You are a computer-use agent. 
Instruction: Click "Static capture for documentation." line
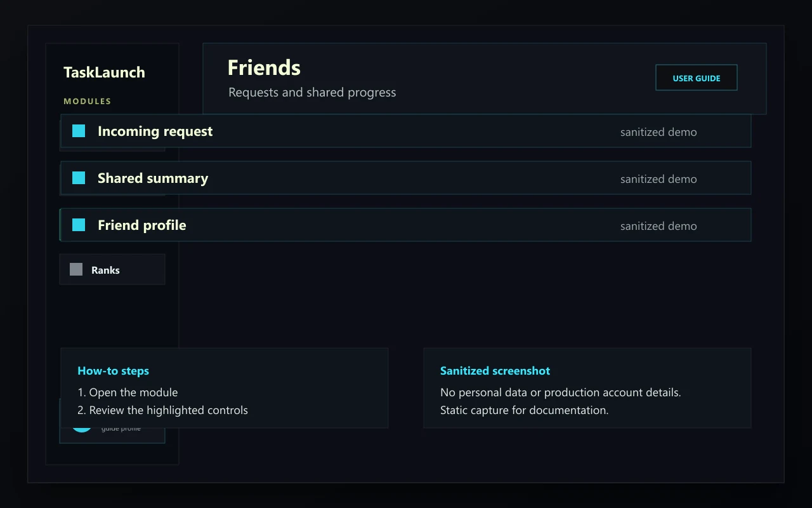(x=524, y=410)
